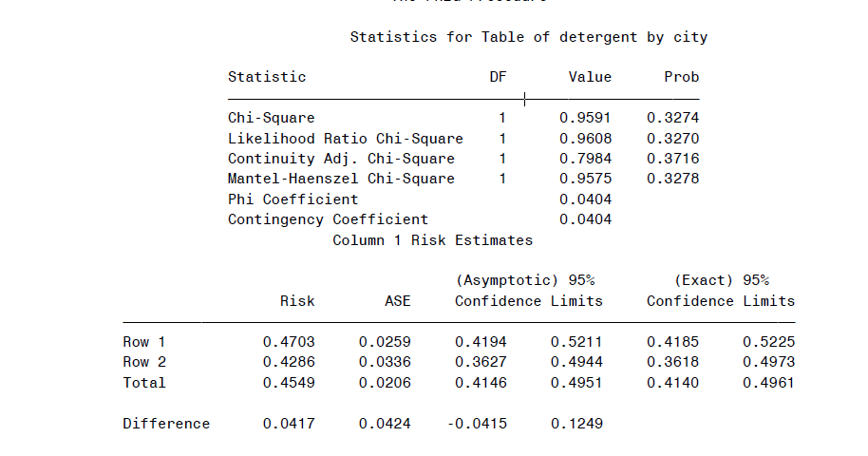
Task: Select the ASE column header
Action: (398, 301)
